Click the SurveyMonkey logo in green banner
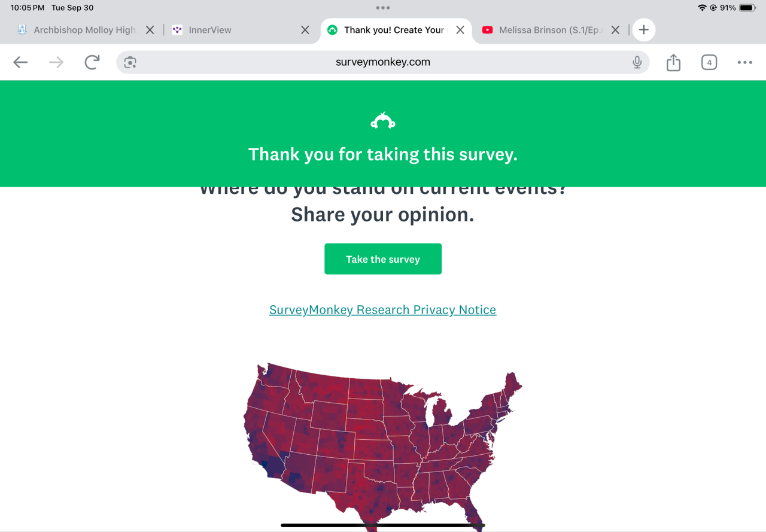Viewport: 766px width, 532px height. (383, 121)
